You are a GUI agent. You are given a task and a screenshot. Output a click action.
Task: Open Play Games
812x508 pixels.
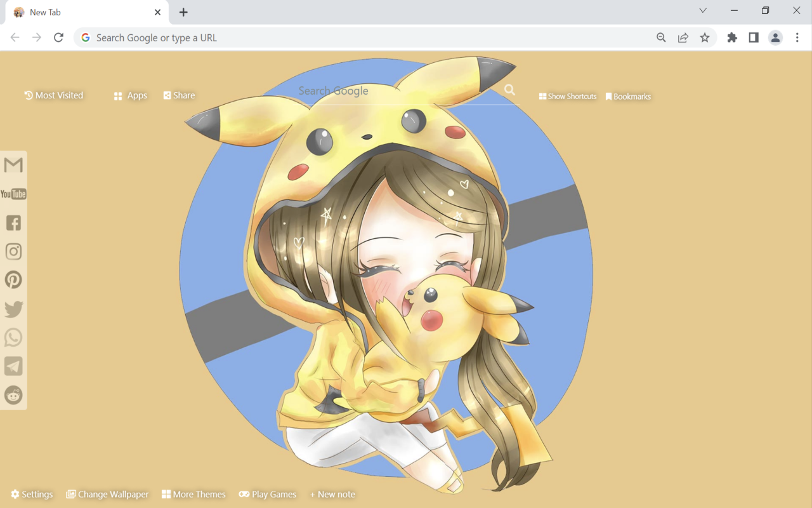tap(268, 494)
